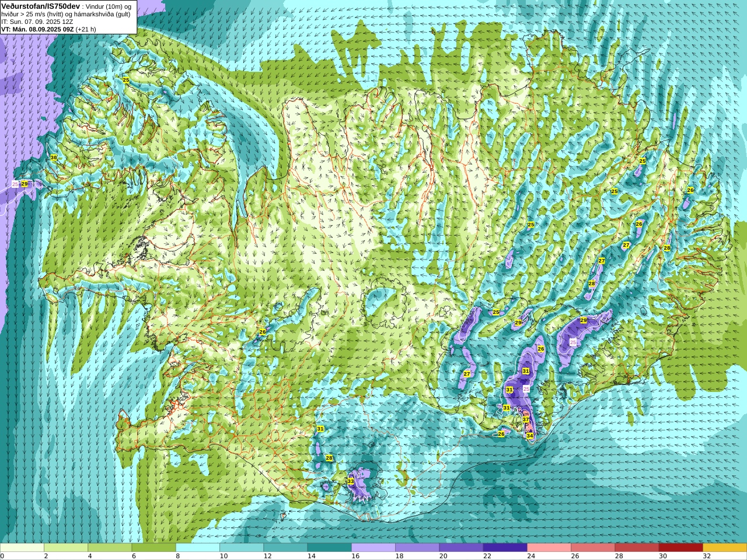Click the 24–26 m/s light pink legend swatch

pos(549,548)
